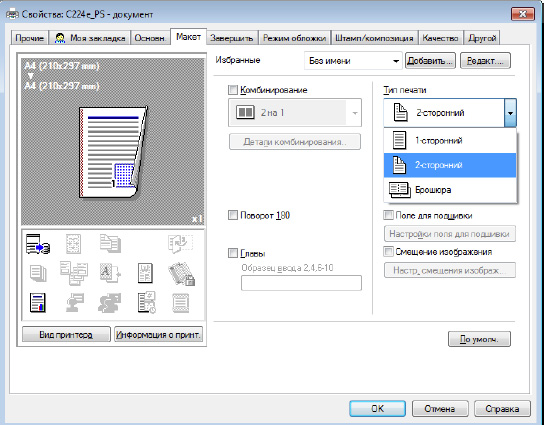Check the Главы checkbox
Screen dimensions: 545x425
tap(233, 253)
